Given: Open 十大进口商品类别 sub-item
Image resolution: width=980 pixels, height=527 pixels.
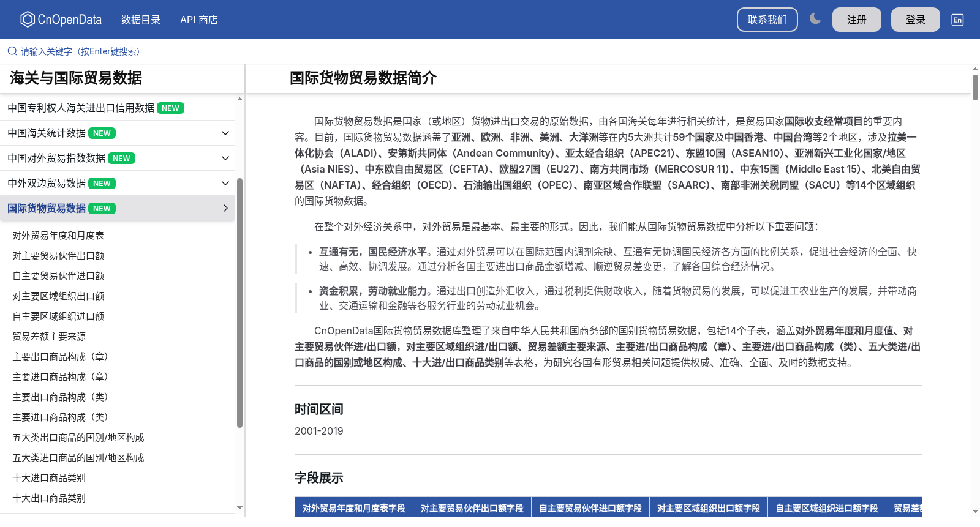Looking at the screenshot, I should click(49, 477).
